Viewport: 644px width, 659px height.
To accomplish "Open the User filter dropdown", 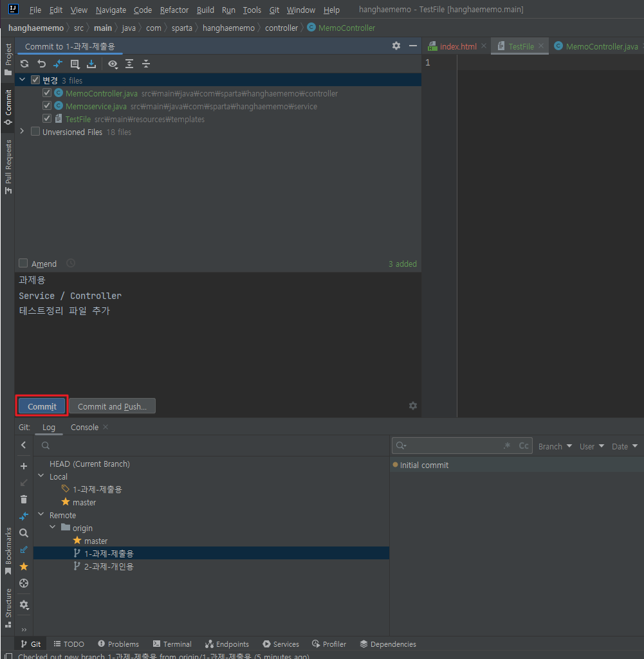I will [x=591, y=446].
